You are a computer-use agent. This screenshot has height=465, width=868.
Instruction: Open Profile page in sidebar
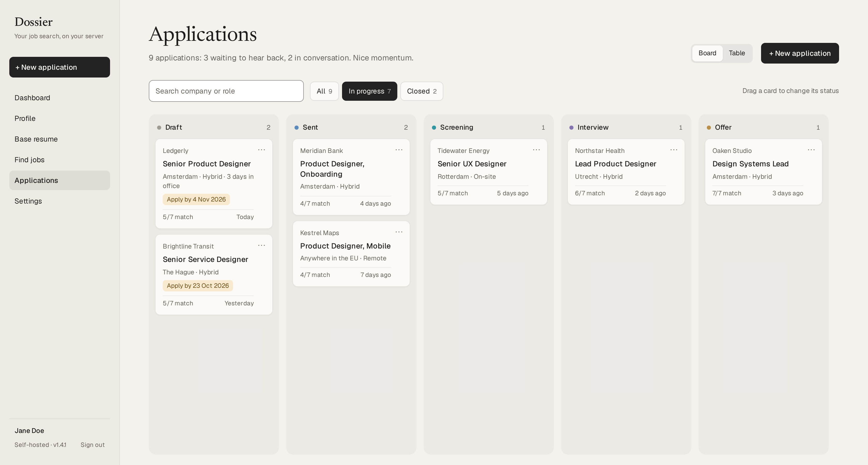60,119
